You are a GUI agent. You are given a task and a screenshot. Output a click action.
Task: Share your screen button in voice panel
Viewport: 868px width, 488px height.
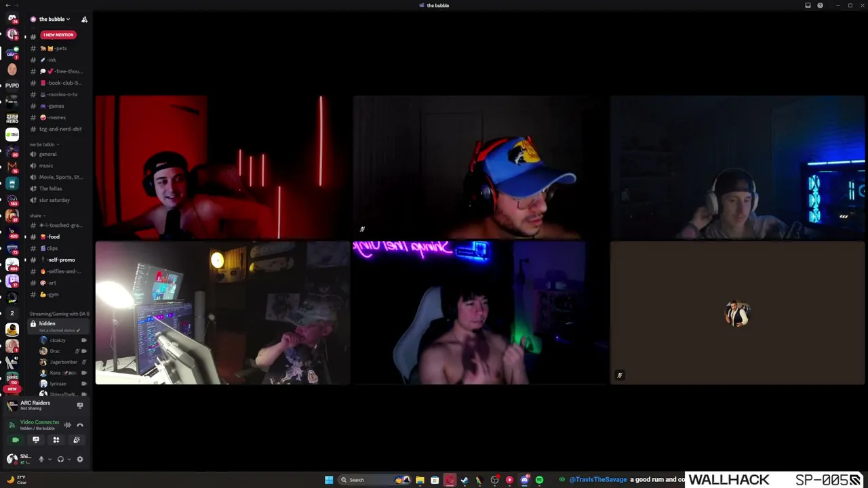click(36, 440)
